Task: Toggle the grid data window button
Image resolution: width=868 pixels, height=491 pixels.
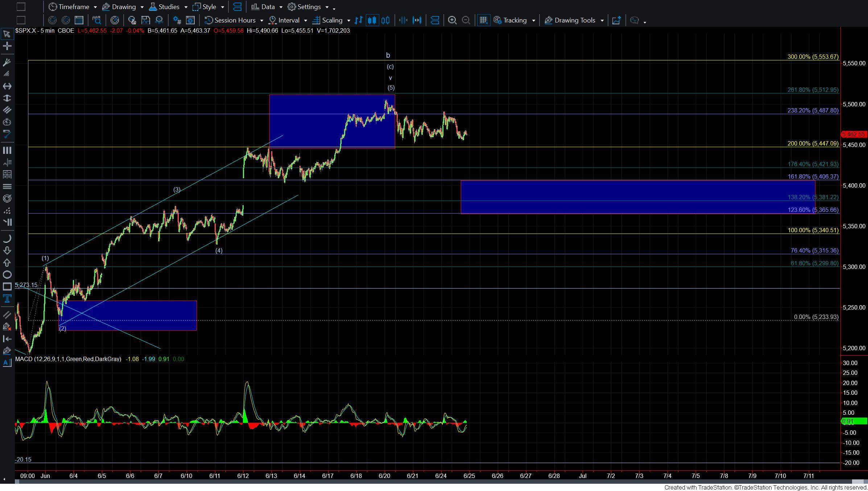Action: click(483, 20)
